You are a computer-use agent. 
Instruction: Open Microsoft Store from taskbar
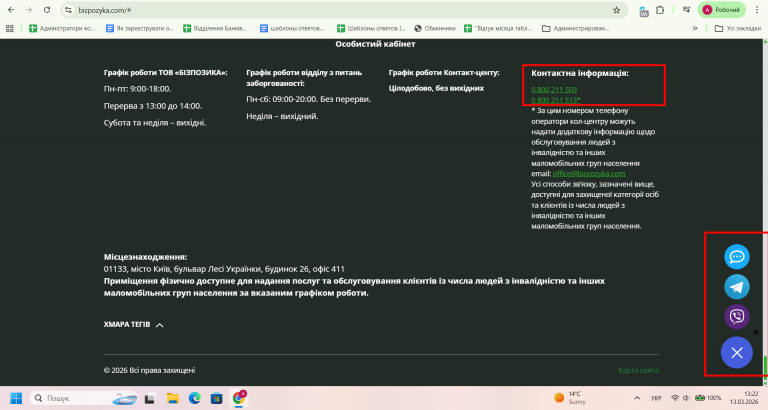(216, 398)
